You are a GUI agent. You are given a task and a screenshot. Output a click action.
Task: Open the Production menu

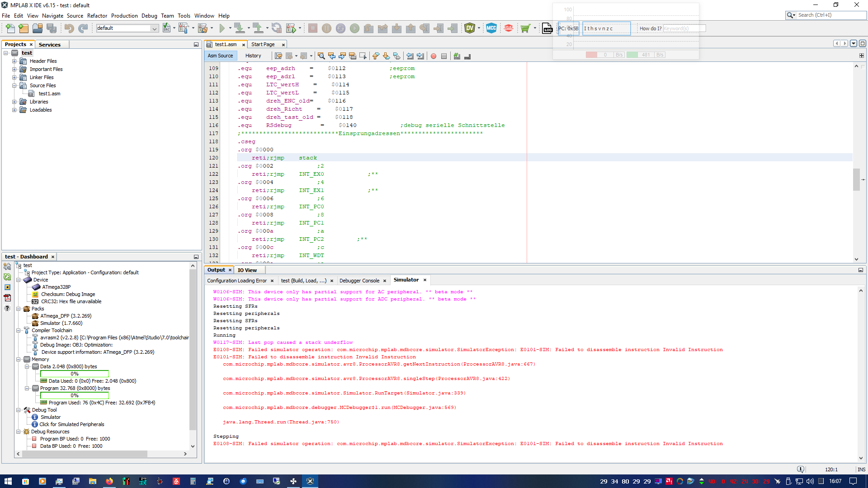click(124, 15)
